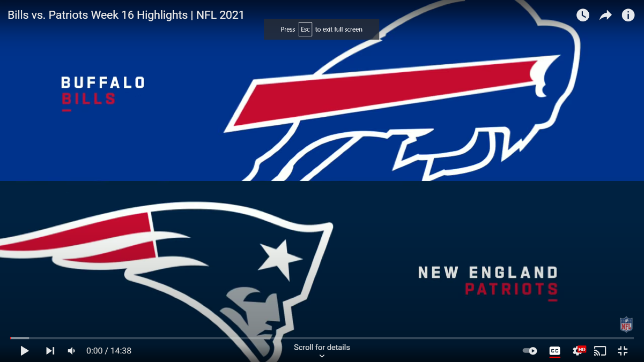Viewport: 644px width, 362px height.
Task: Open the HD settings gear
Action: coord(579,351)
